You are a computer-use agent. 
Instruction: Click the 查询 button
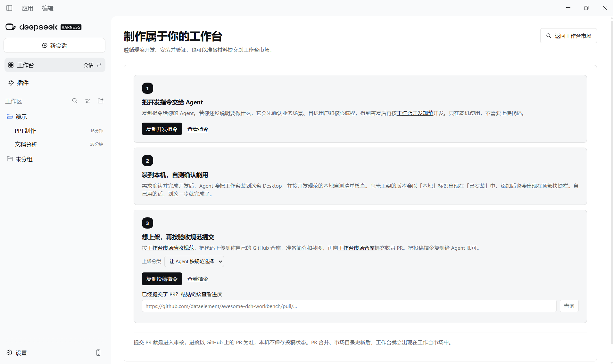[x=569, y=306]
